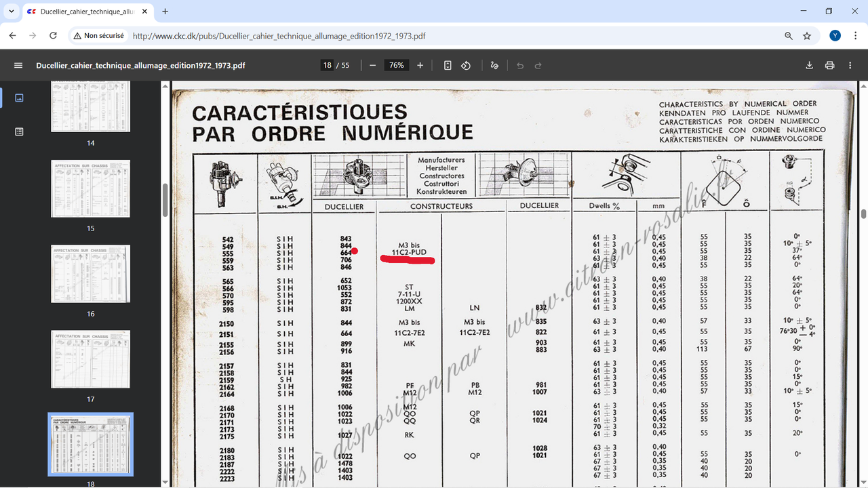The image size is (868, 488).
Task: Open the PDF viewer more actions menu
Action: click(850, 65)
